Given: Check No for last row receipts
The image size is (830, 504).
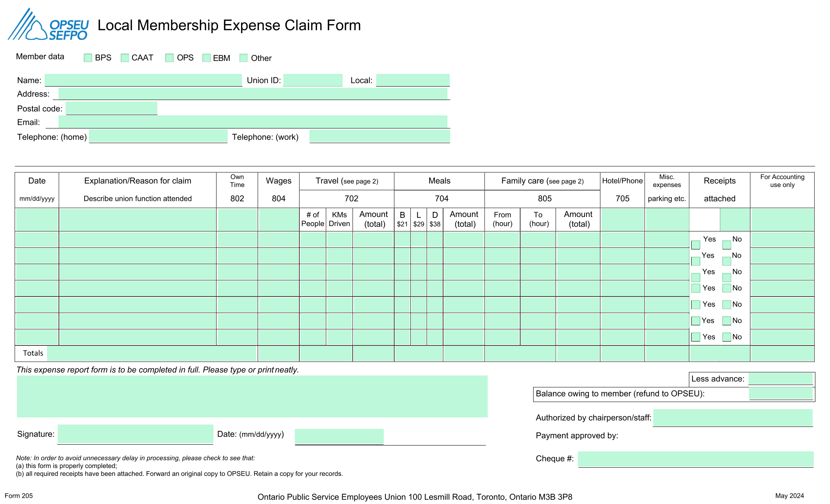Looking at the screenshot, I should 726,337.
